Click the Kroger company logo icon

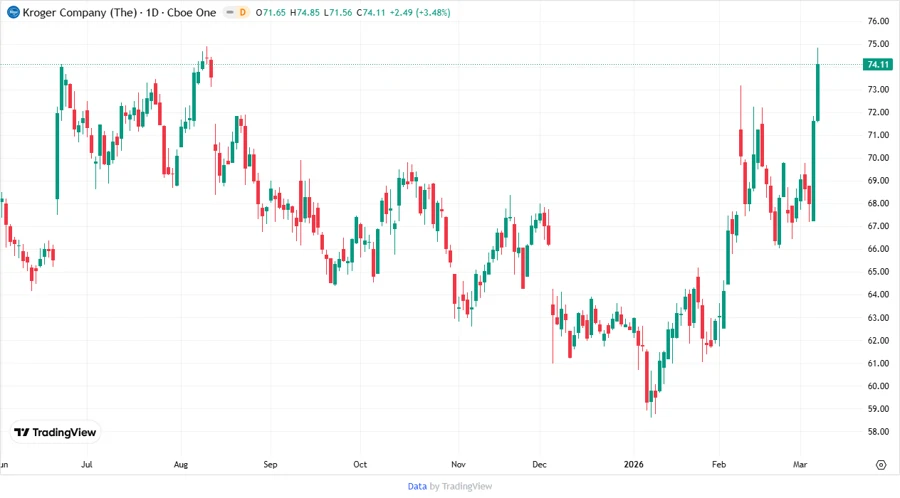pyautogui.click(x=13, y=12)
